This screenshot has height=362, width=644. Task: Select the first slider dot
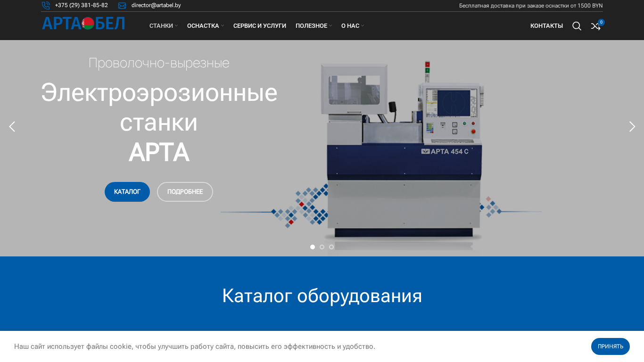point(313,247)
